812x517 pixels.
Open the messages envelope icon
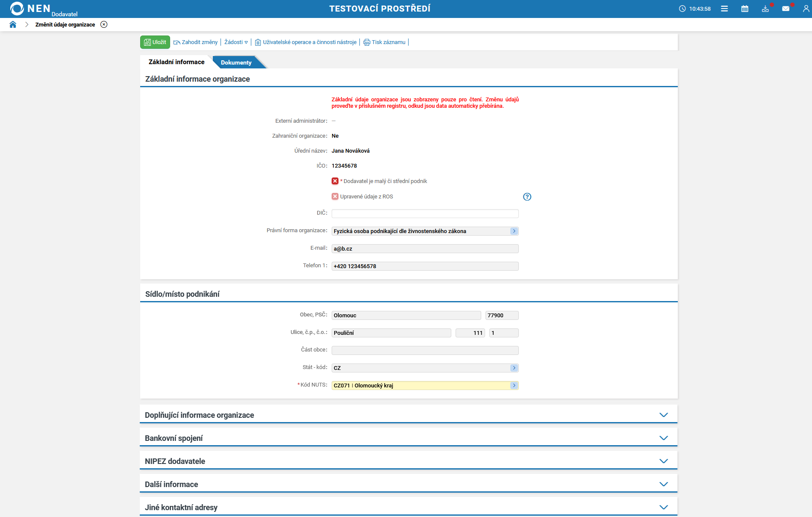[786, 9]
